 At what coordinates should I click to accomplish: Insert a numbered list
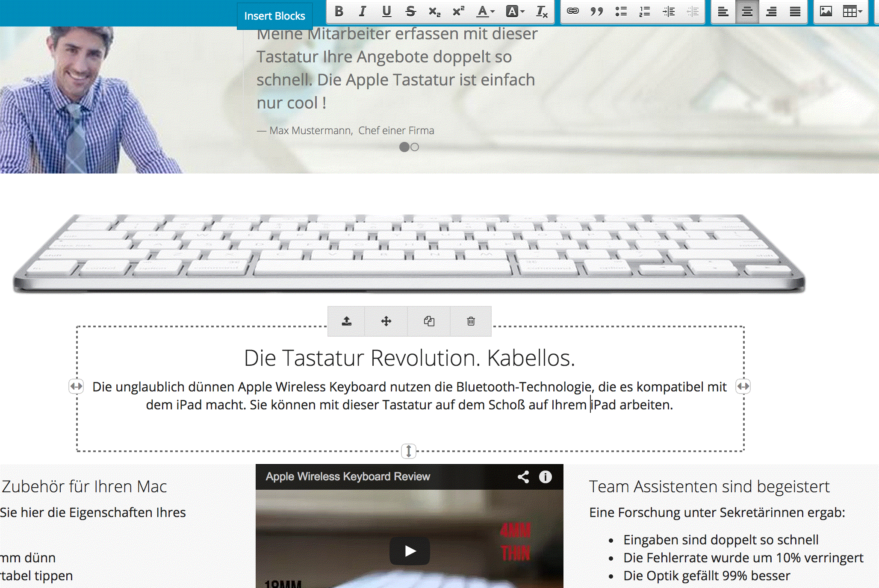pyautogui.click(x=645, y=12)
